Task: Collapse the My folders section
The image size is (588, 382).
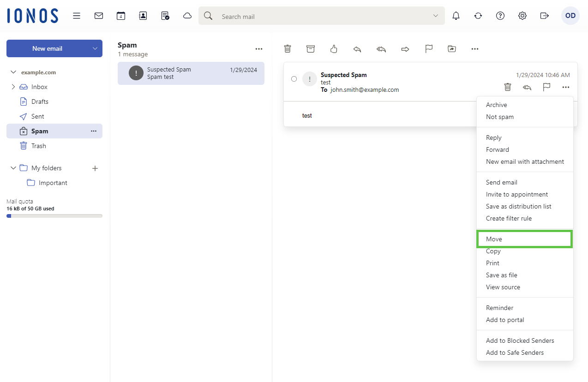Action: point(13,168)
